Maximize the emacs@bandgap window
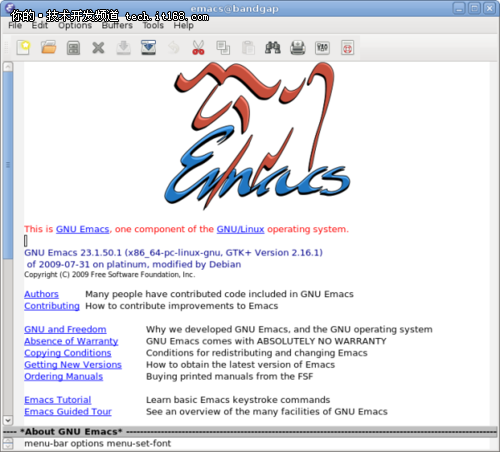The image size is (500, 452). pyautogui.click(x=474, y=8)
